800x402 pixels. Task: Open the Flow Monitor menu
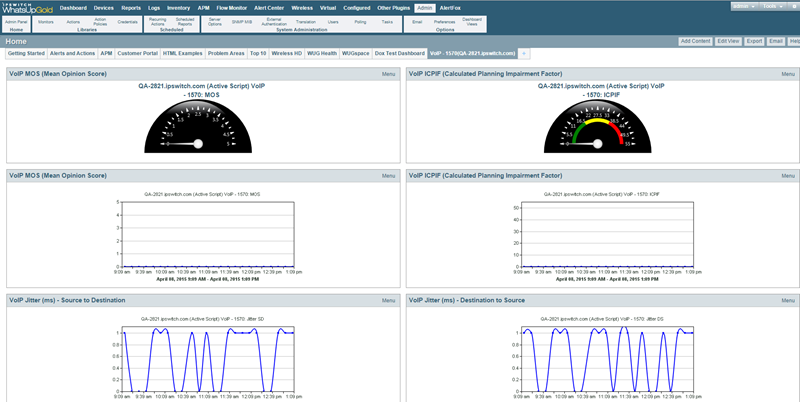(x=232, y=8)
